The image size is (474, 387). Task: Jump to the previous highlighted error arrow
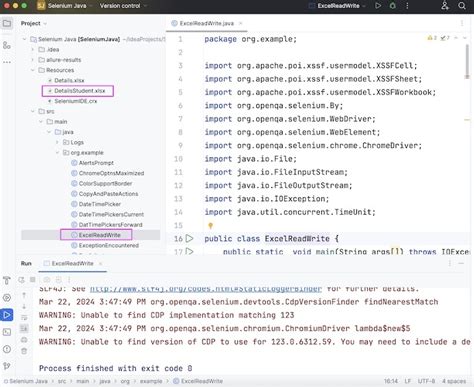[456, 38]
